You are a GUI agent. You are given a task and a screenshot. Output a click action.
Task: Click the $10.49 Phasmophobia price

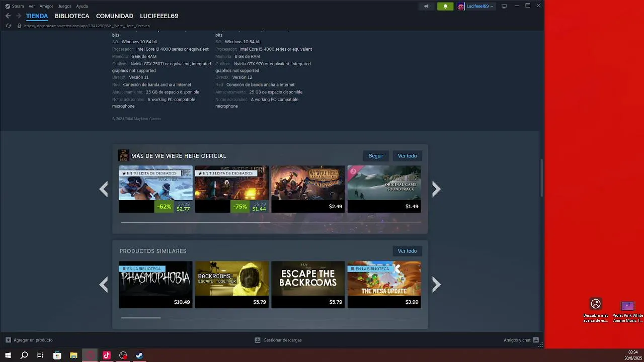click(182, 302)
